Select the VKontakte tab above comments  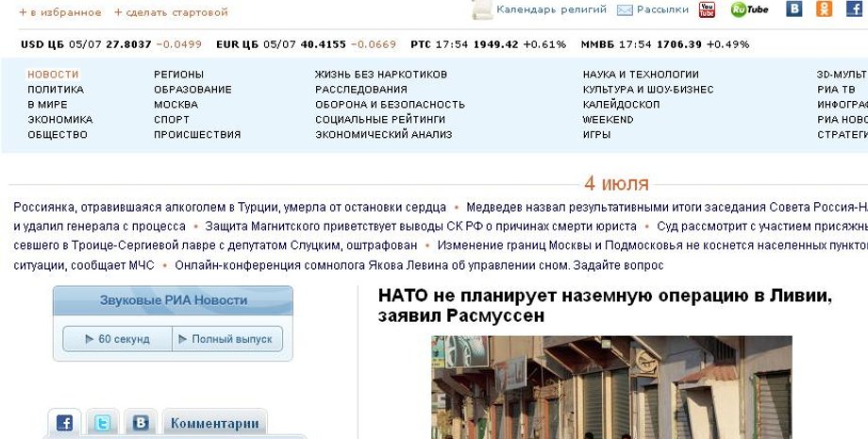(140, 423)
